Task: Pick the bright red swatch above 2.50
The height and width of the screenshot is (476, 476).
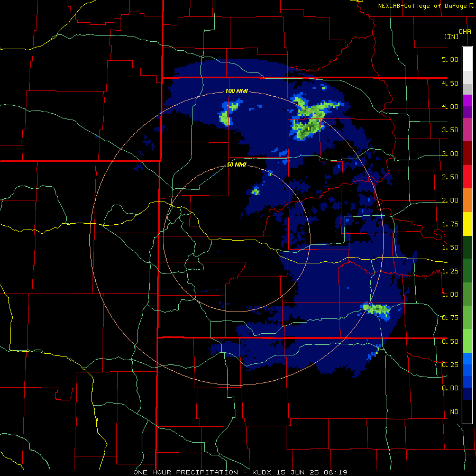Action: pos(467,177)
